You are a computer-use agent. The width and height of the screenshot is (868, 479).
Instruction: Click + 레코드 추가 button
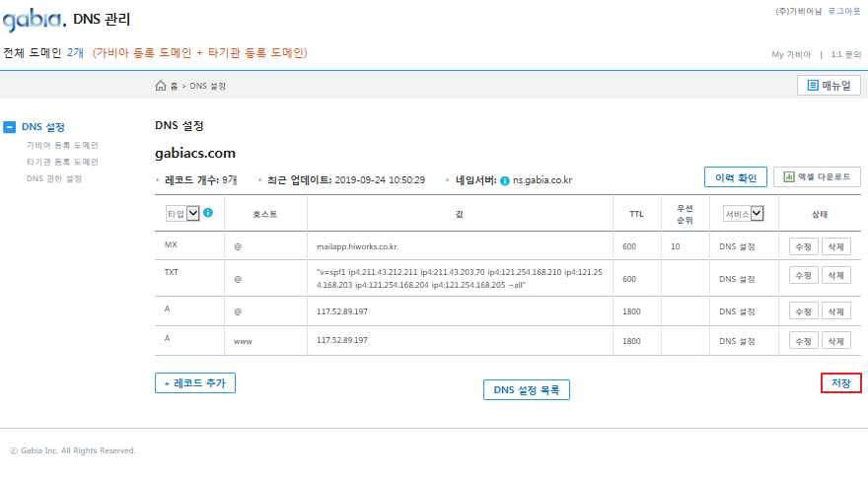coord(195,382)
